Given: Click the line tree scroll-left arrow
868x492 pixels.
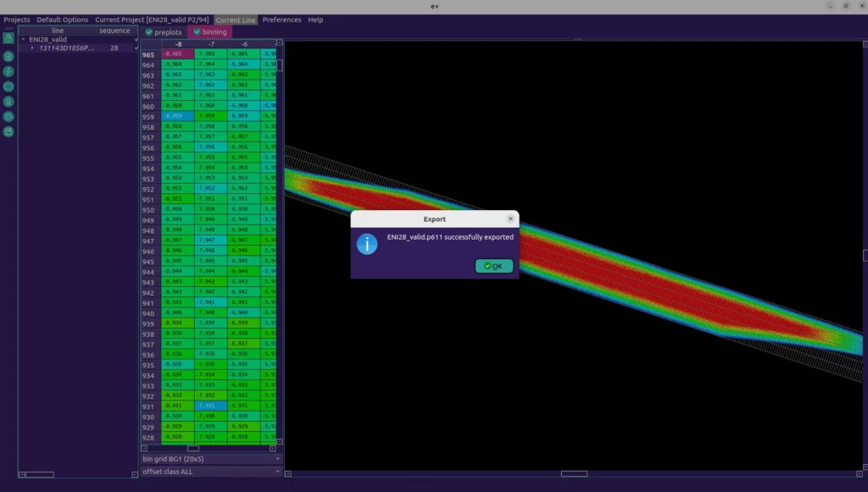Looking at the screenshot, I should coord(21,474).
